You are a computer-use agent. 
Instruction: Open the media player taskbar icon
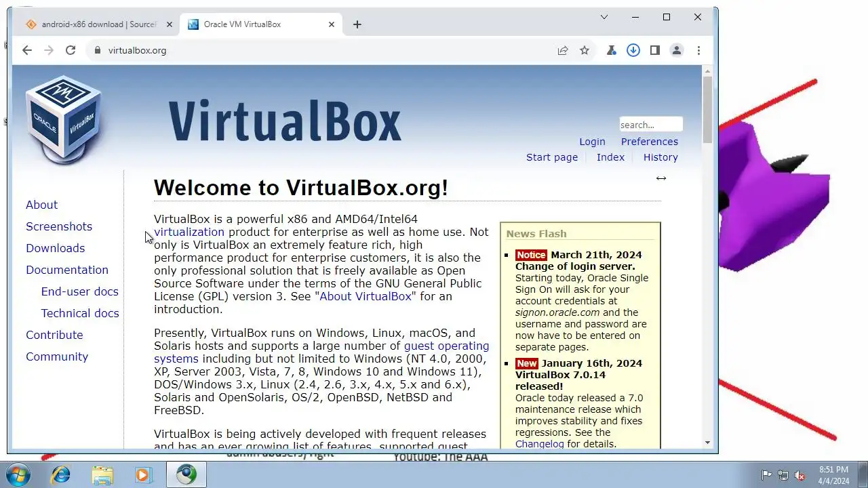point(143,474)
